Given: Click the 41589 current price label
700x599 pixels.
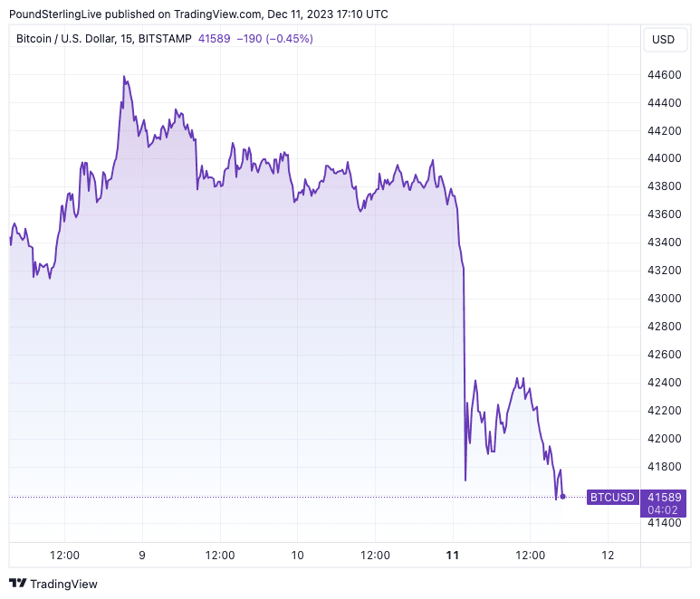Looking at the screenshot, I should [x=664, y=497].
